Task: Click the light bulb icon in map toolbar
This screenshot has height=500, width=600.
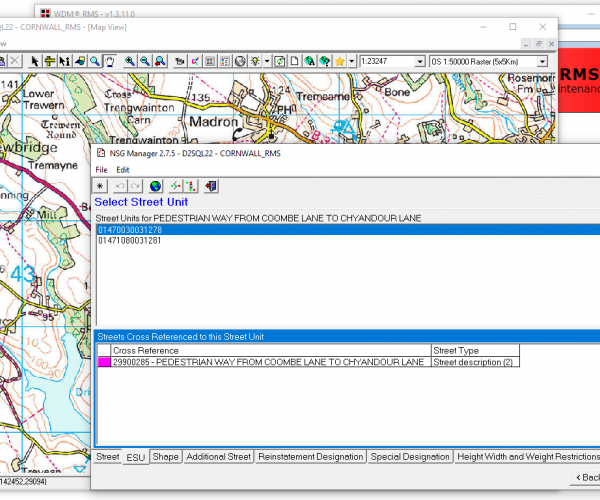Action: (256, 61)
